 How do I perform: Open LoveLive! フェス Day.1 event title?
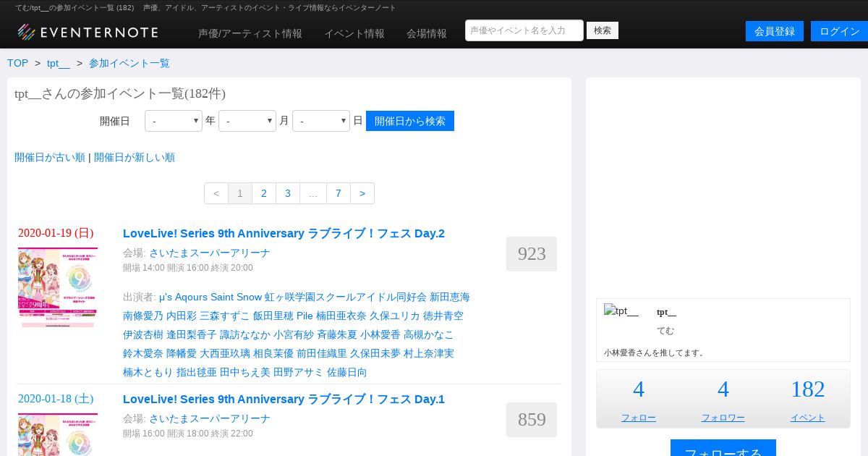pyautogui.click(x=284, y=399)
